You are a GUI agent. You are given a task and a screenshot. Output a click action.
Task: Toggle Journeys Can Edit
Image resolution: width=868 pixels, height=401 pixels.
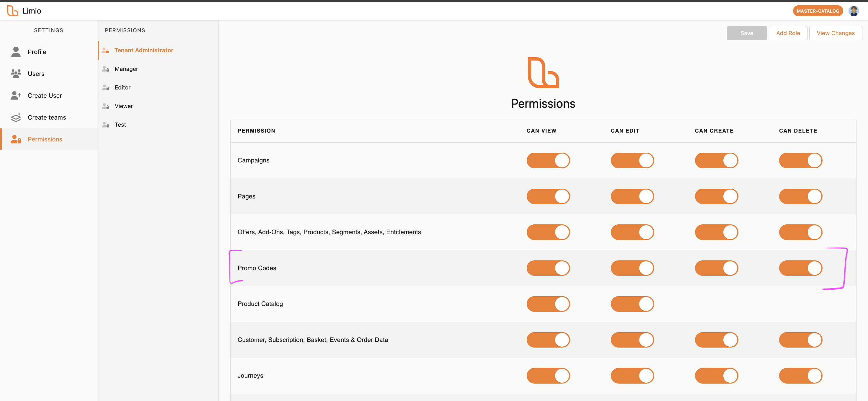[632, 376]
